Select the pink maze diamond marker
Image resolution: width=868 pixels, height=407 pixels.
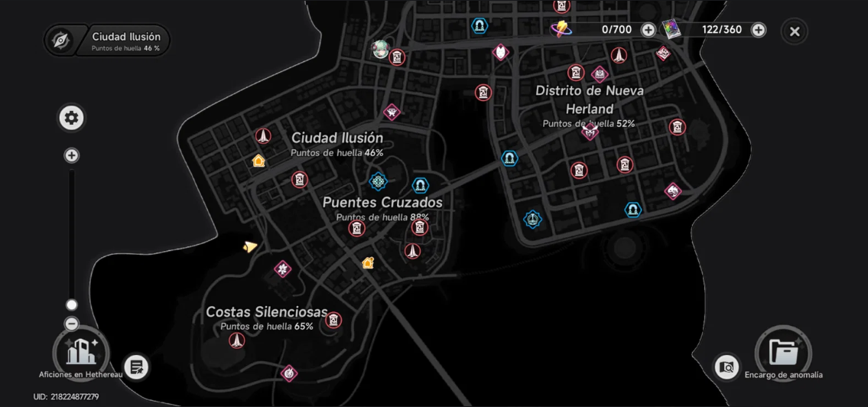[x=663, y=53]
